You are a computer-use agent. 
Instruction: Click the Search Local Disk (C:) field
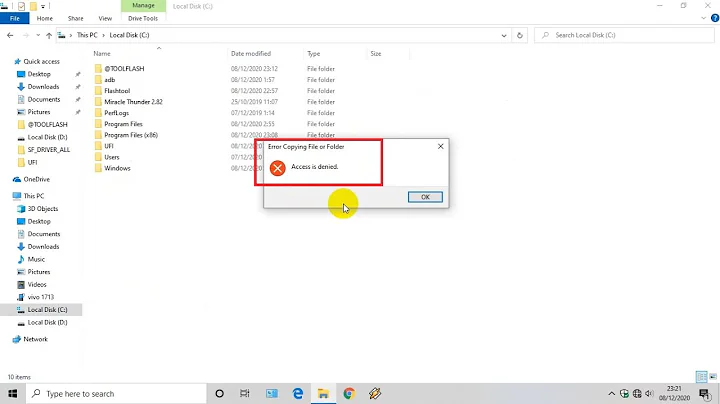point(624,35)
